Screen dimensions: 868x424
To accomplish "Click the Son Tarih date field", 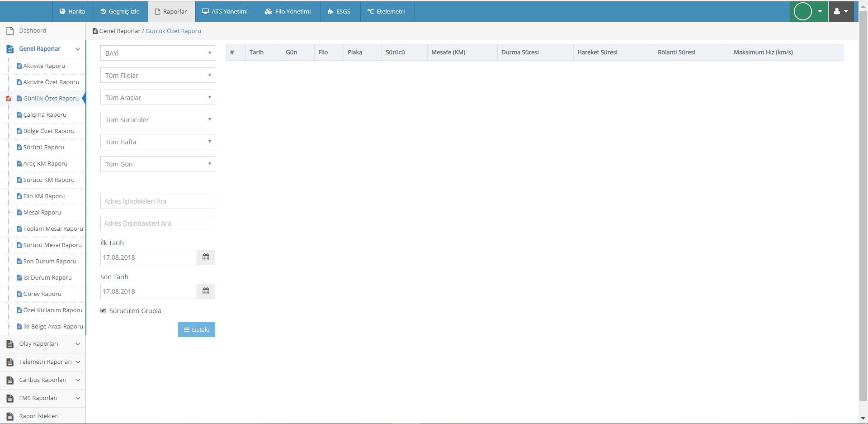I will tap(148, 291).
